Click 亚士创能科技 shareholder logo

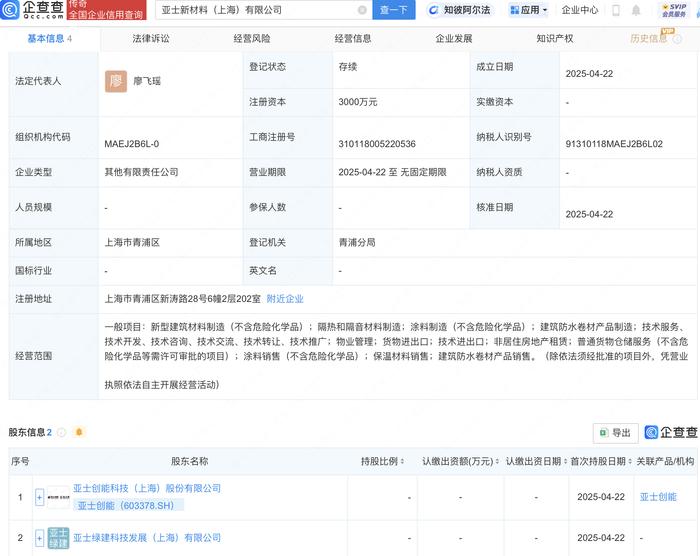(58, 497)
